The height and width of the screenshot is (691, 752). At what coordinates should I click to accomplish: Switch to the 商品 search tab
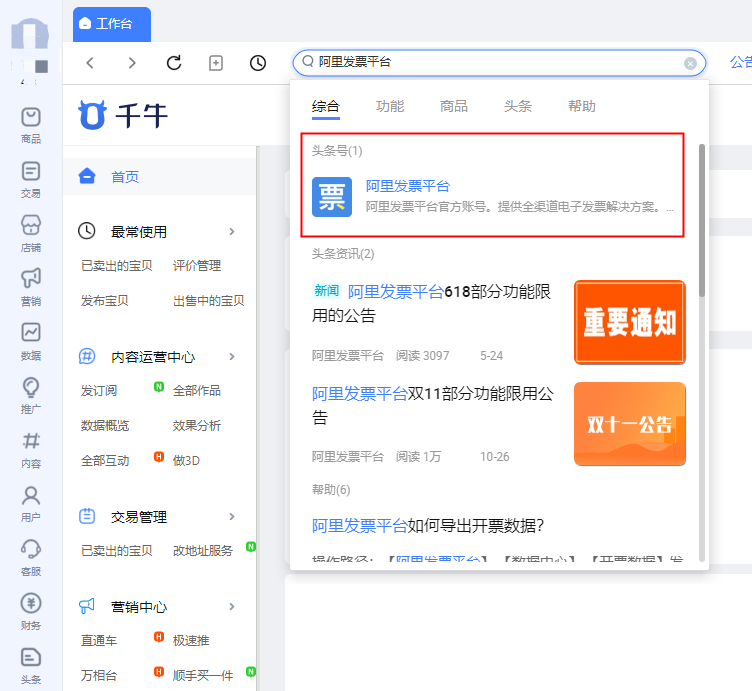(x=454, y=106)
